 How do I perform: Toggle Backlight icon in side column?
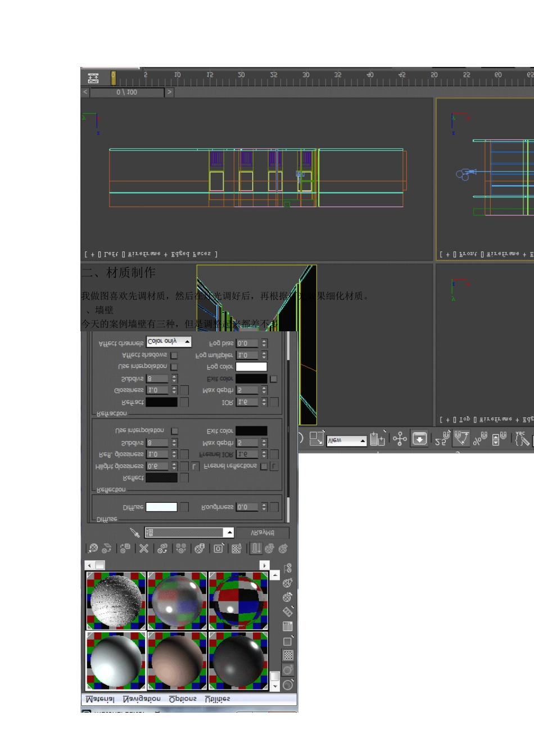[288, 670]
